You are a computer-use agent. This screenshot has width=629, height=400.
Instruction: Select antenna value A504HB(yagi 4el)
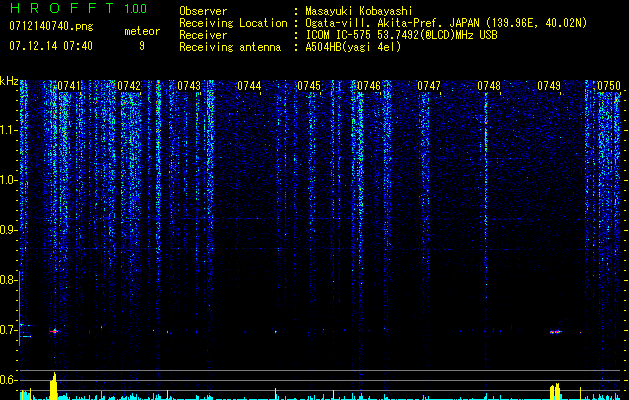click(353, 47)
